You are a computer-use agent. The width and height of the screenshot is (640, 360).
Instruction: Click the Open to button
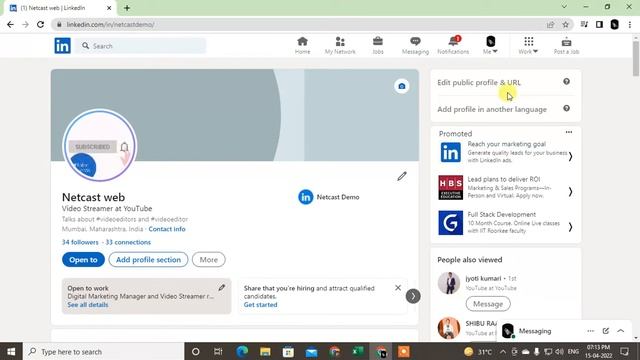(x=83, y=260)
